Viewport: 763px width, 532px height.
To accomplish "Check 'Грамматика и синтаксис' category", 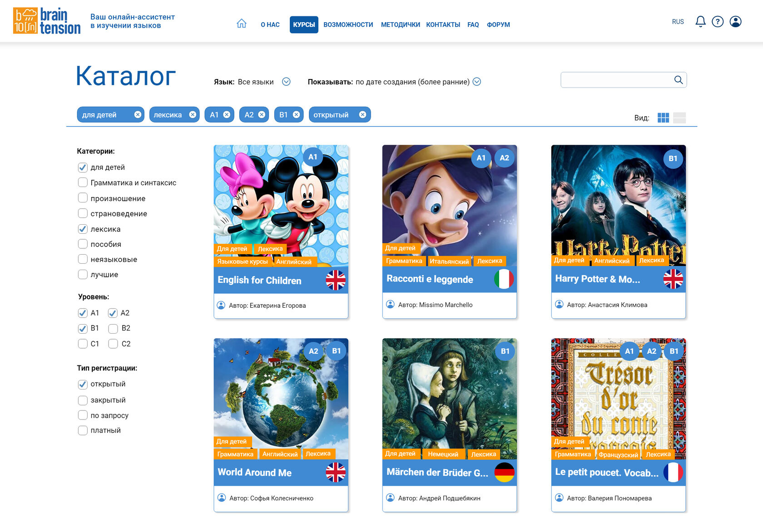I will [83, 182].
